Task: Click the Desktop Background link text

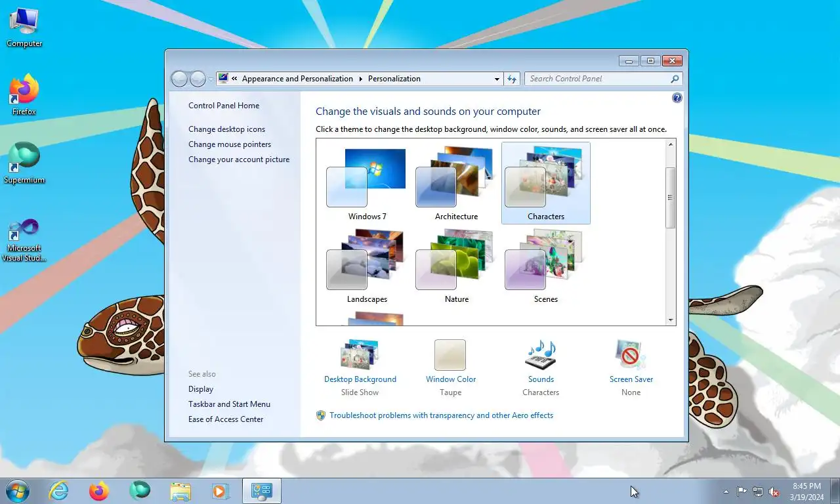Action: (360, 379)
